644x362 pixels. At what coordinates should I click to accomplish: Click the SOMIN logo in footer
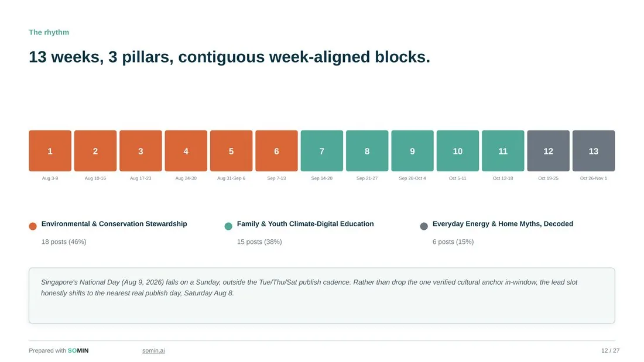tap(78, 350)
